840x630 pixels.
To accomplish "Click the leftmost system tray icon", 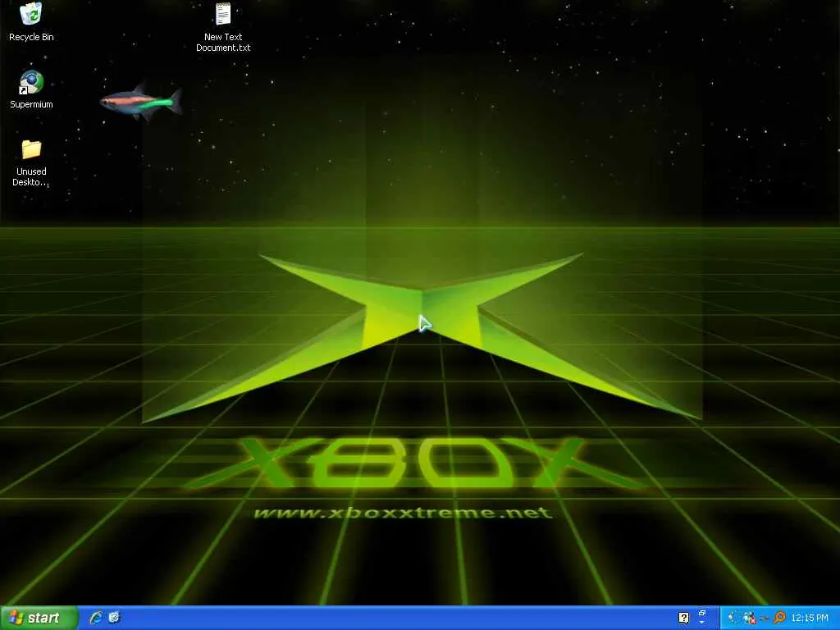I will [x=731, y=617].
